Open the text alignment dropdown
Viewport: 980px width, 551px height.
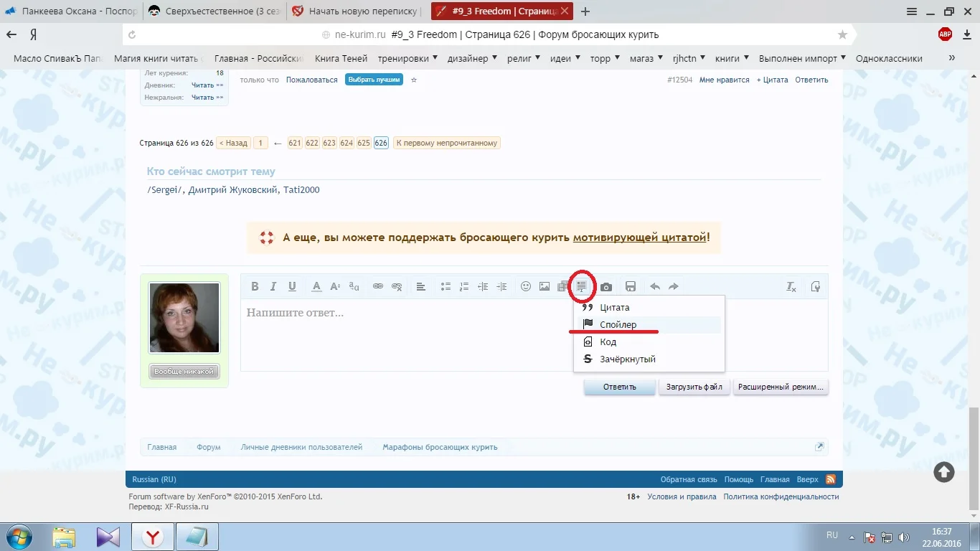pos(420,286)
